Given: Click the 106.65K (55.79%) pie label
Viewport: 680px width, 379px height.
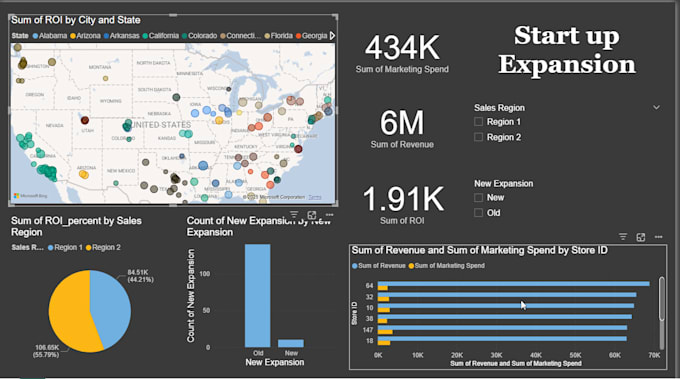Looking at the screenshot, I should [46, 351].
